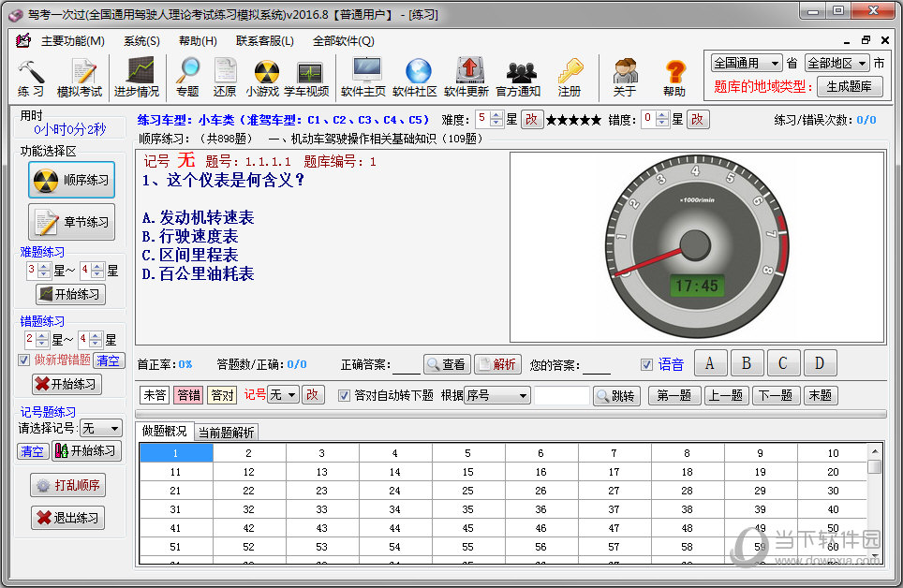Click 跳转 jump button
This screenshot has width=903, height=588.
(x=616, y=396)
